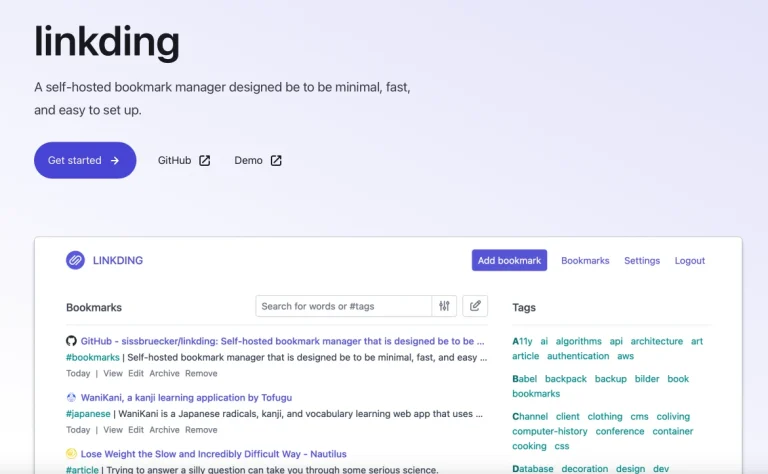Image resolution: width=768 pixels, height=474 pixels.
Task: Select the article tag in the Tags panel
Action: click(x=526, y=356)
